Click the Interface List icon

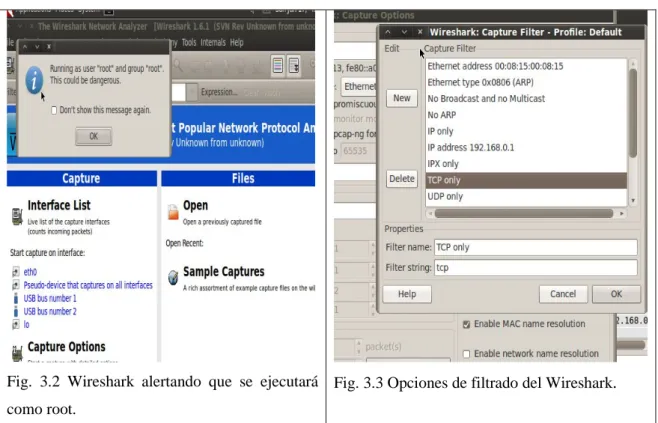[x=17, y=217]
